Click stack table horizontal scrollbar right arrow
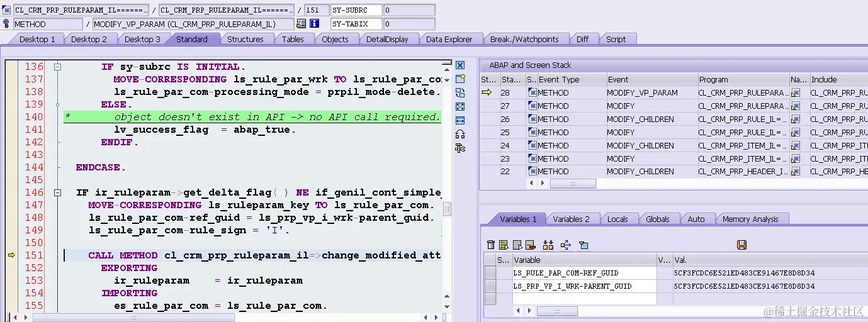 (x=543, y=183)
